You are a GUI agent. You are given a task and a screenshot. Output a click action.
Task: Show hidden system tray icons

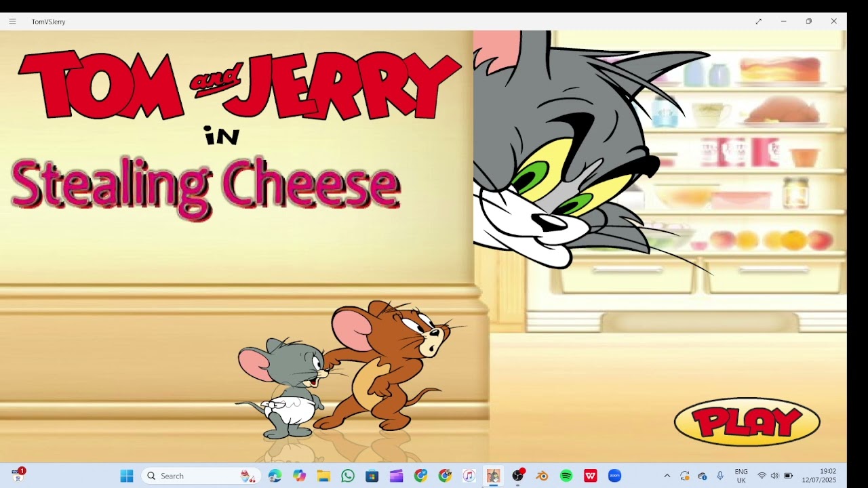point(667,476)
